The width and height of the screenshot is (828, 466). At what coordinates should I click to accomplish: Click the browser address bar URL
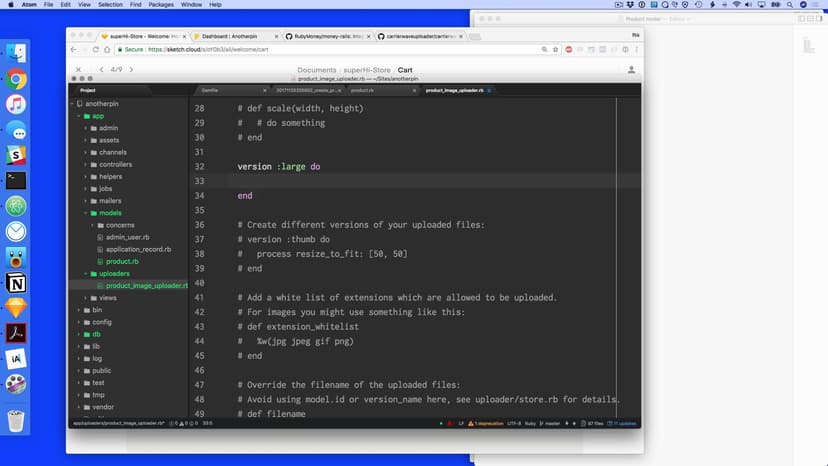(208, 49)
